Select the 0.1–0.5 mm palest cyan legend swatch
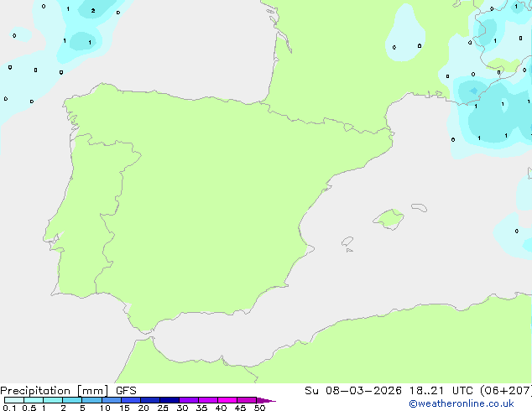Image resolution: width=532 pixels, height=411 pixels. [14, 400]
